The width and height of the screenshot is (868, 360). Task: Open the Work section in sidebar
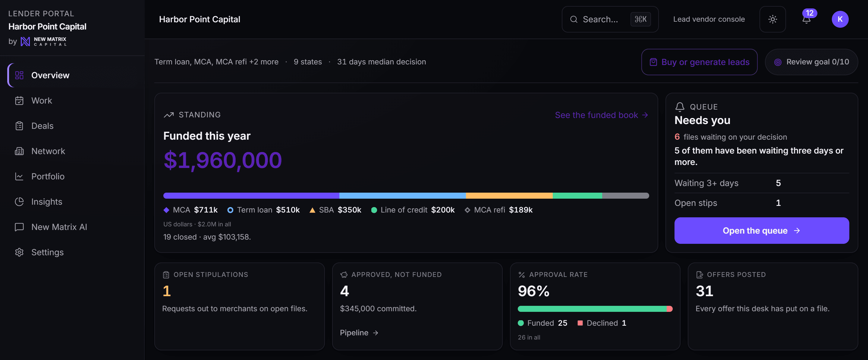[x=72, y=101]
